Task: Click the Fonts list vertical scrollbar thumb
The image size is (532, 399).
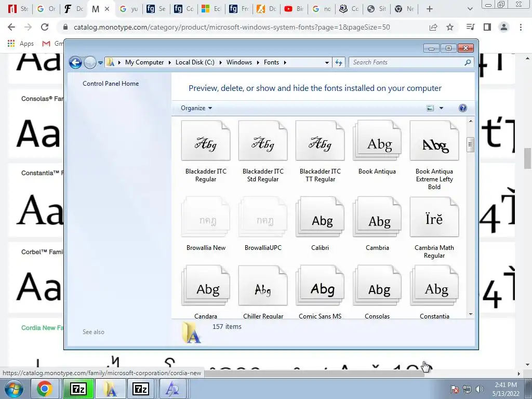Action: pos(470,145)
